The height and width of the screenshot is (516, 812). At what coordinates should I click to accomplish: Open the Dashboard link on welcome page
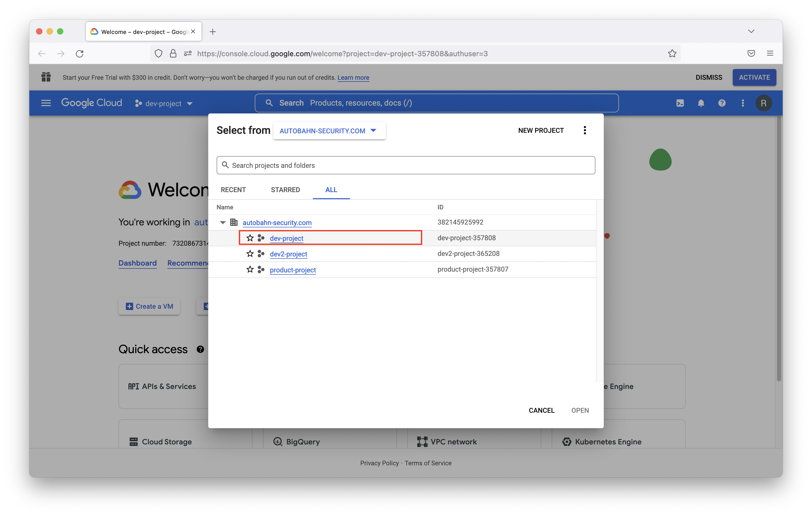click(138, 263)
